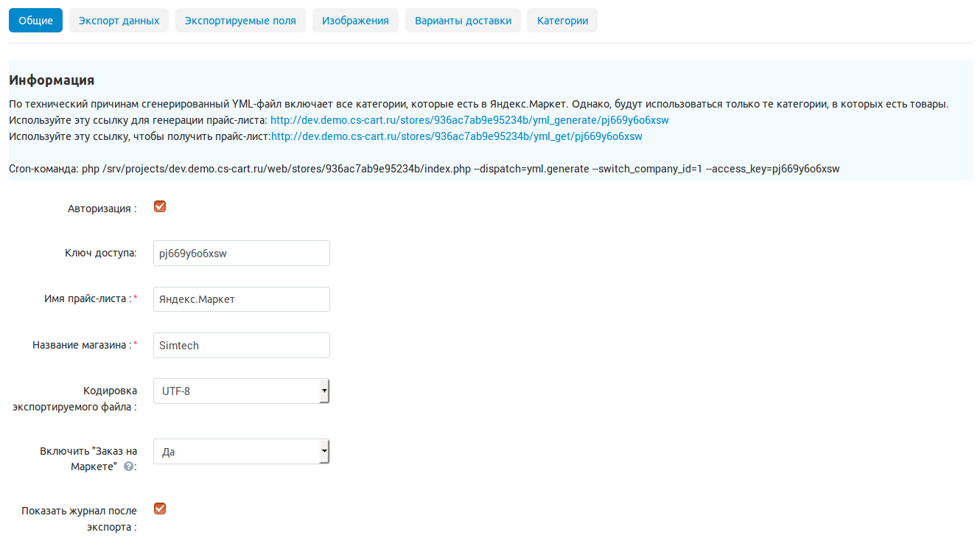Viewport: 980px width, 538px height.
Task: Go to the Изображения tab
Action: (355, 21)
